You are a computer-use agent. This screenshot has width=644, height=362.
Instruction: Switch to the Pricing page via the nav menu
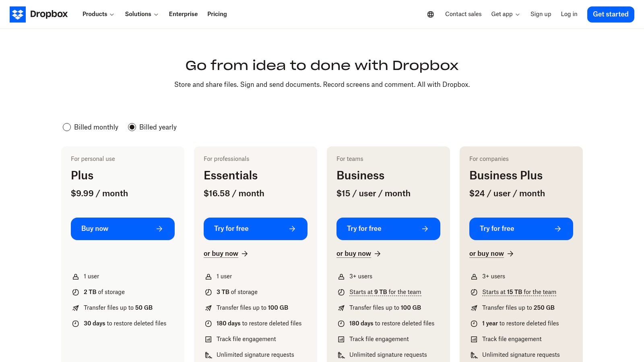coord(217,14)
